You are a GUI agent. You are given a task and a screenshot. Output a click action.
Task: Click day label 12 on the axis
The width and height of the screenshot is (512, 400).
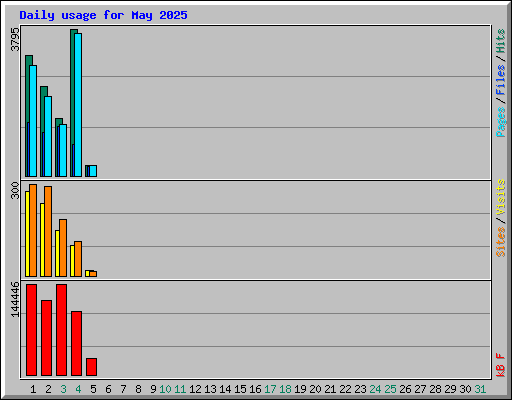195,389
